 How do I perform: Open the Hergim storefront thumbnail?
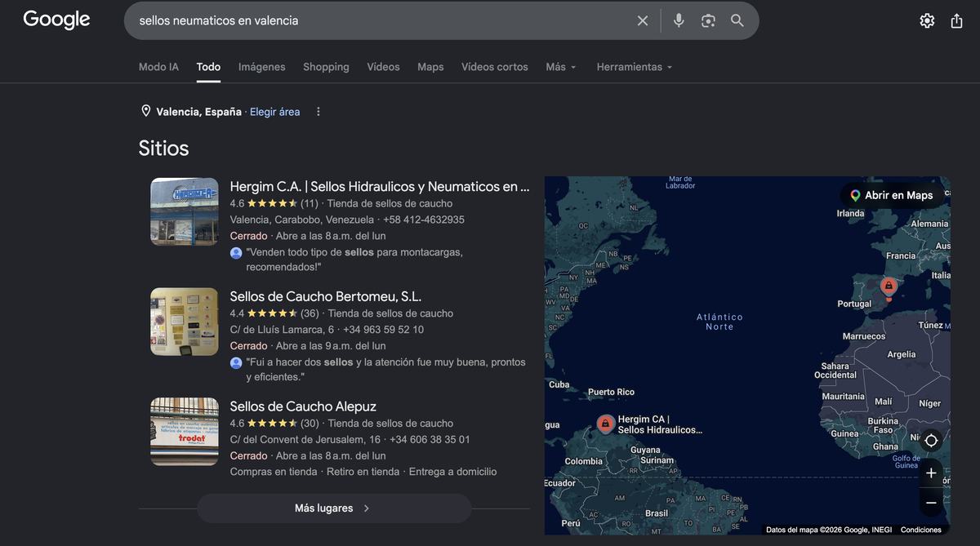point(185,211)
